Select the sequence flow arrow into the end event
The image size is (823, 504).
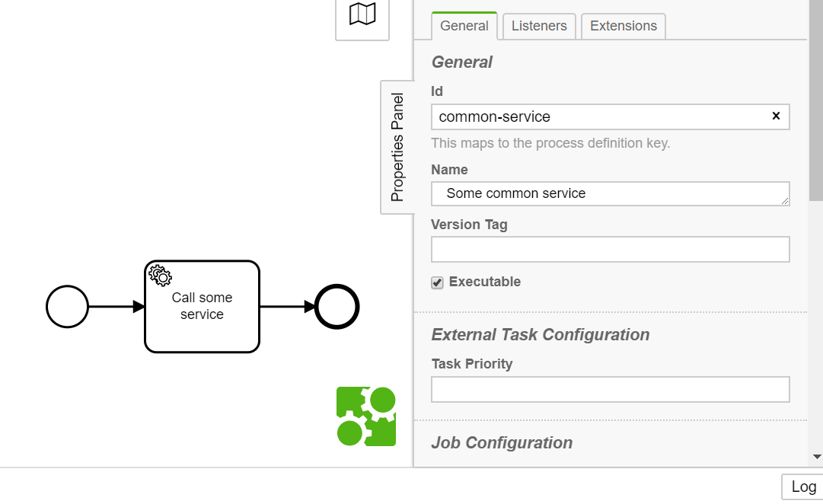pyautogui.click(x=287, y=307)
